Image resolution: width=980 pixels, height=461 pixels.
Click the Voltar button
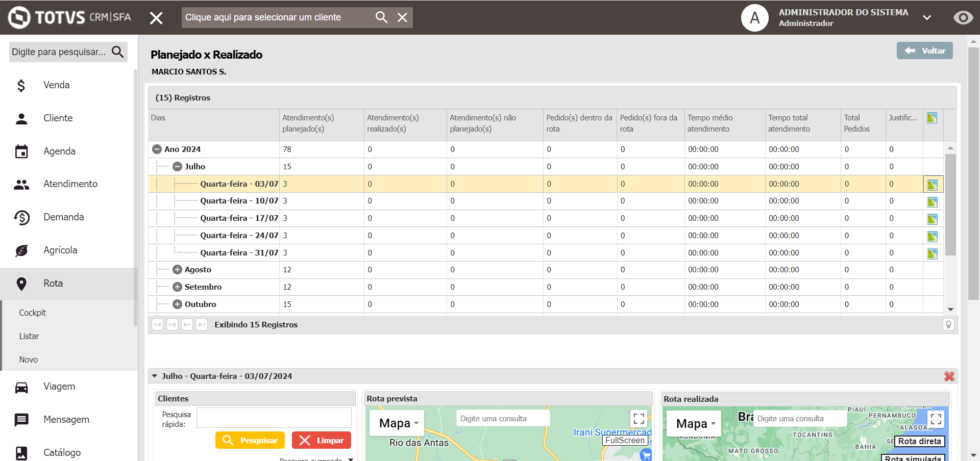tap(924, 50)
